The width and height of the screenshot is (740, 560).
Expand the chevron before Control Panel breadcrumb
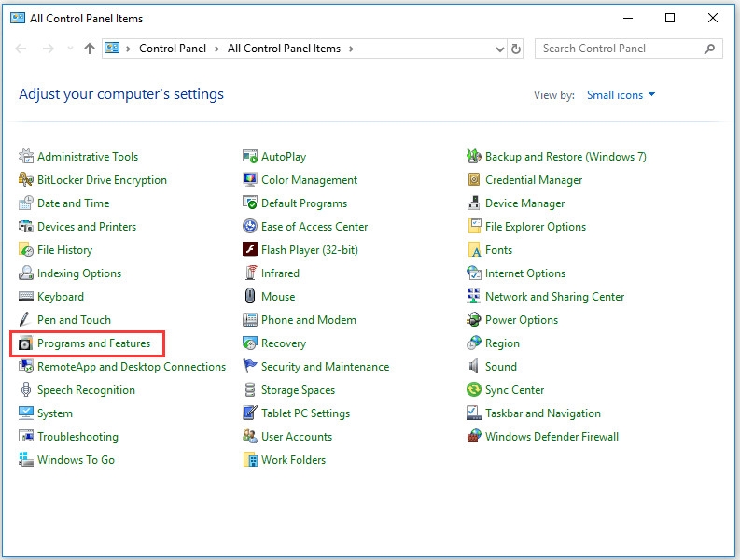point(128,49)
